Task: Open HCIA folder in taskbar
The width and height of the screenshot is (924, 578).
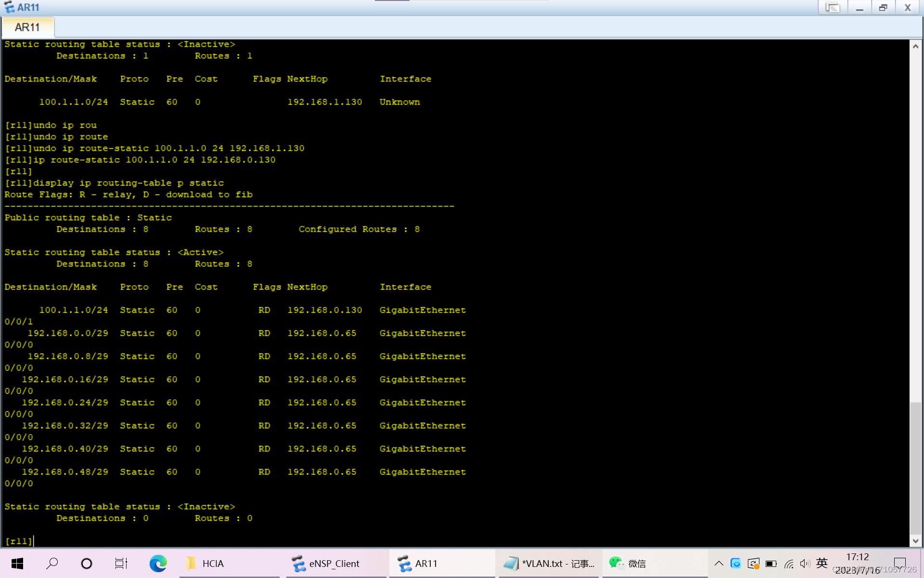Action: pos(206,563)
